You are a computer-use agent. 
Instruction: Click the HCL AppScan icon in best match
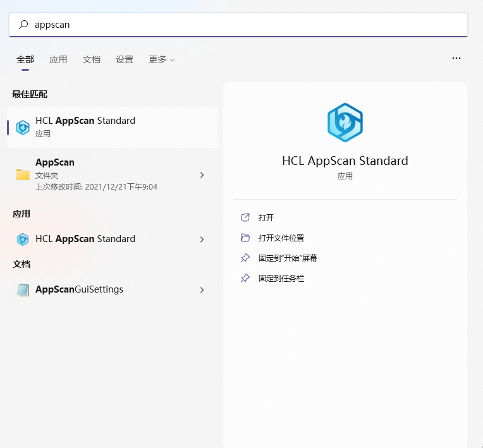pos(23,127)
